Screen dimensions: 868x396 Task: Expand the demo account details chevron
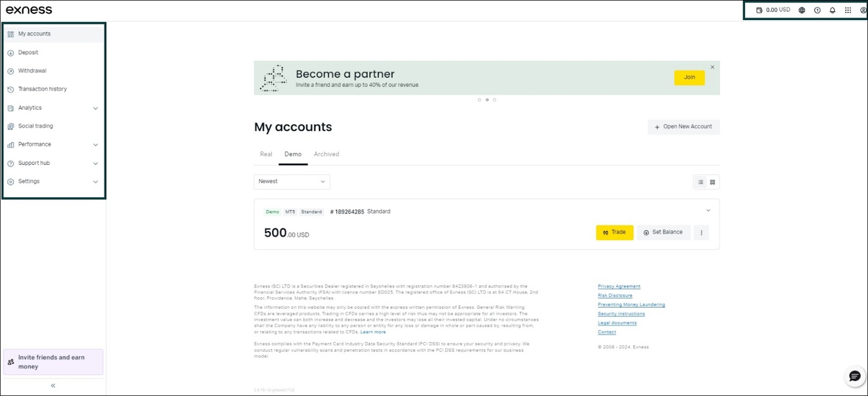pyautogui.click(x=708, y=210)
